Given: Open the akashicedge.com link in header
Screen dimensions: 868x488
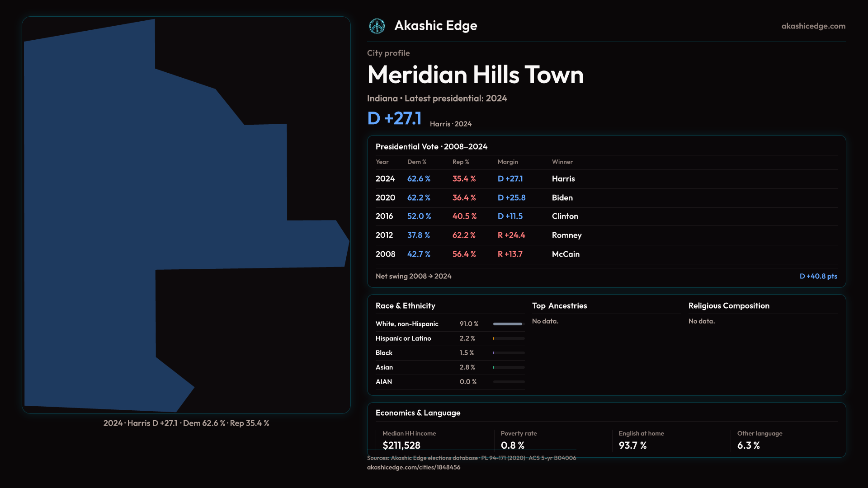Looking at the screenshot, I should [x=813, y=26].
